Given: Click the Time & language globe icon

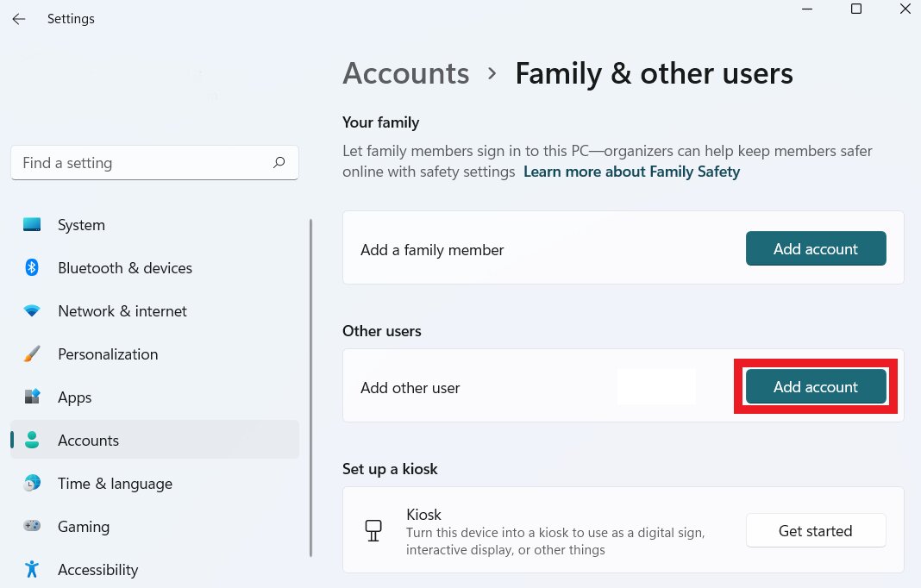Looking at the screenshot, I should pos(32,484).
